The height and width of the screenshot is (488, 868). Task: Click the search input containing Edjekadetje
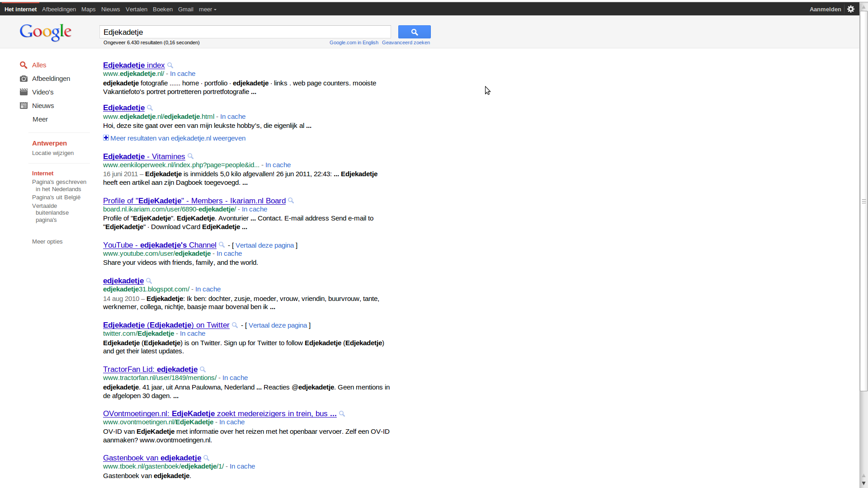click(x=245, y=32)
